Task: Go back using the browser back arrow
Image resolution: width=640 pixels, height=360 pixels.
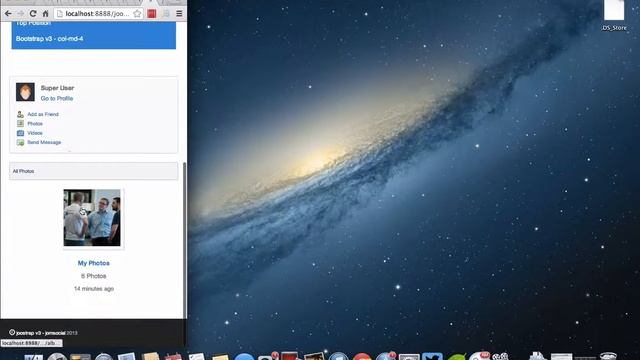Action: (8, 13)
